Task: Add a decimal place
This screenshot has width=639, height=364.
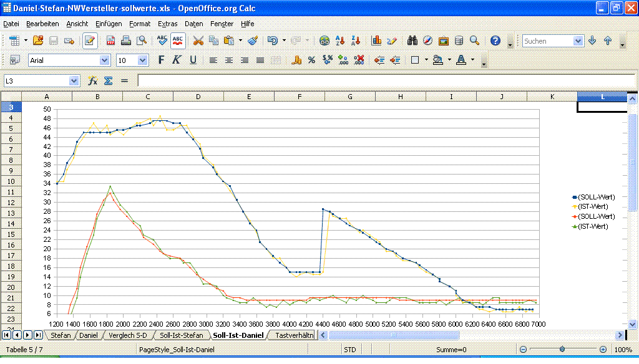Action: 343,60
